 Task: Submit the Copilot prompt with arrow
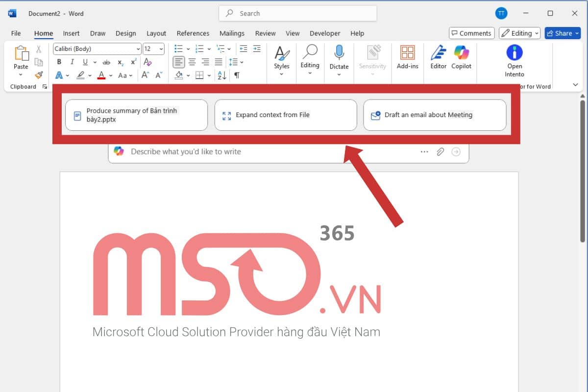point(456,152)
